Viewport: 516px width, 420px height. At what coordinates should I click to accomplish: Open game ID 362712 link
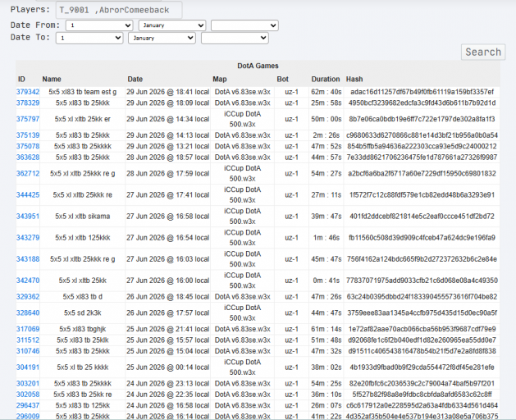click(x=28, y=173)
